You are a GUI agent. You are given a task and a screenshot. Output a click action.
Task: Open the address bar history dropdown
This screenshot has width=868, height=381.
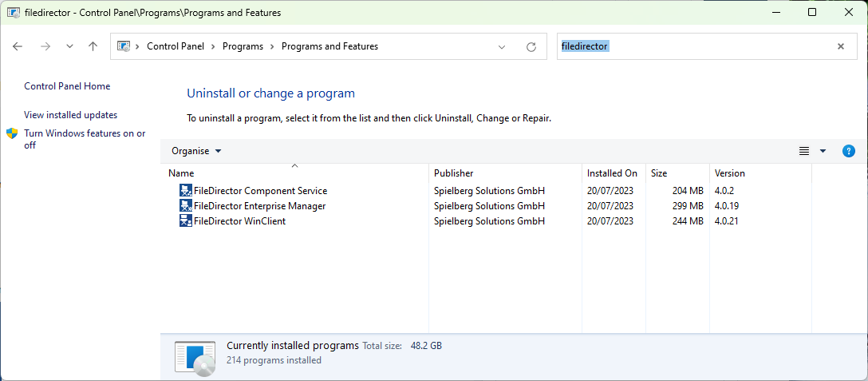(502, 47)
